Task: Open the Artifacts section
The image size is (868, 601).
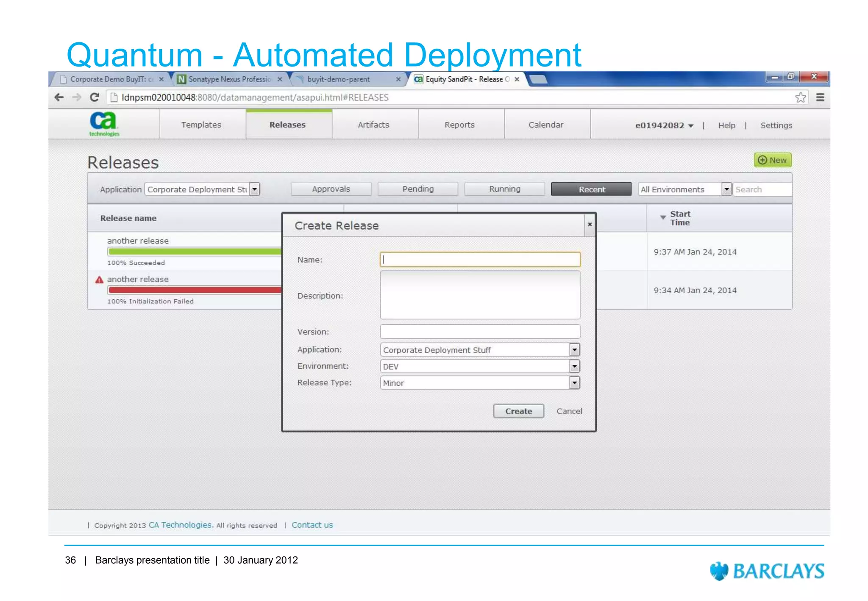Action: [373, 125]
